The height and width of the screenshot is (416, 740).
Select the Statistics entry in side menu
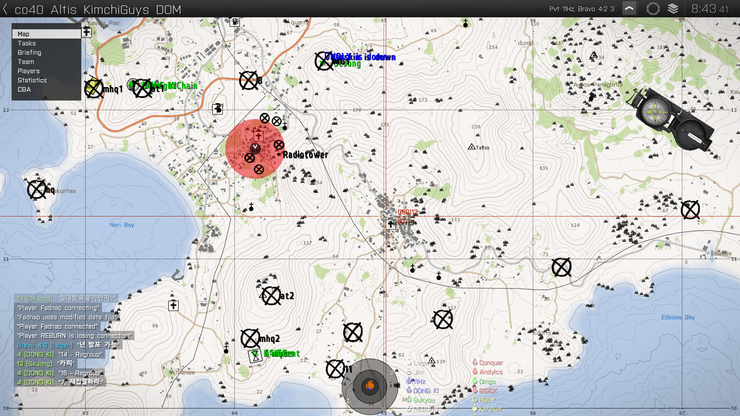coord(46,80)
